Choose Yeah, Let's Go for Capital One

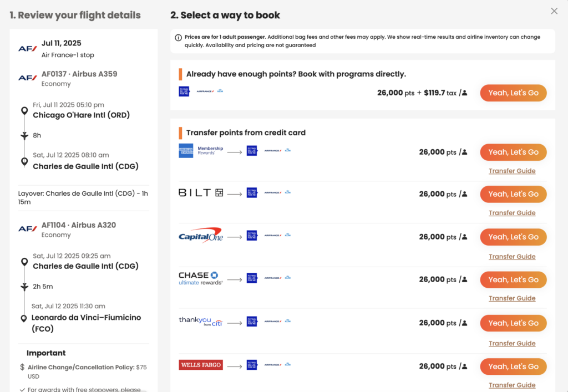point(513,237)
